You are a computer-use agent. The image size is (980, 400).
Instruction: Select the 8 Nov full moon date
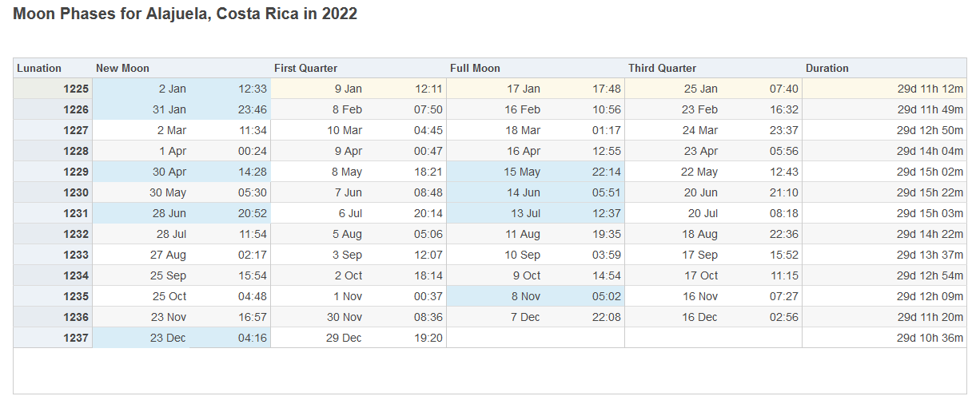click(524, 297)
